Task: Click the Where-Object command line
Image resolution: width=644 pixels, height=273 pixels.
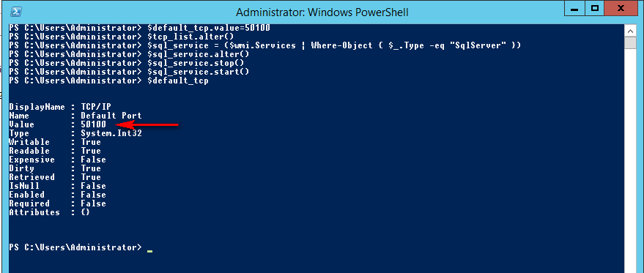Action: coord(265,45)
